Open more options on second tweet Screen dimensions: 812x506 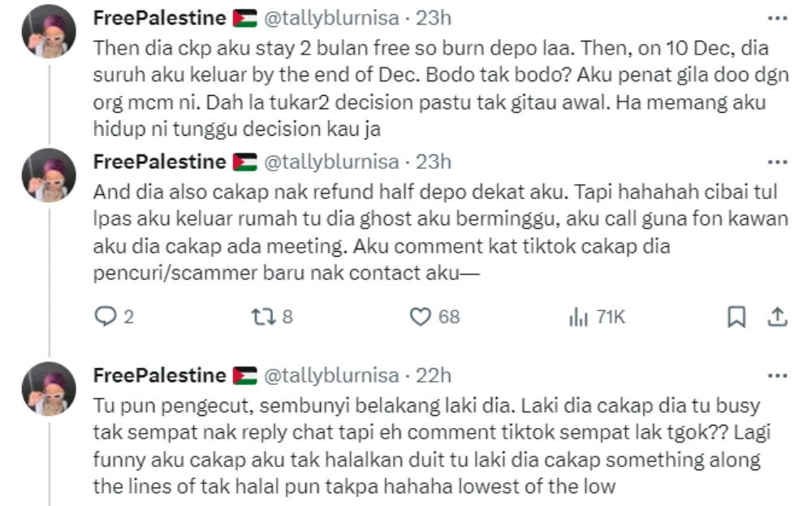click(777, 162)
